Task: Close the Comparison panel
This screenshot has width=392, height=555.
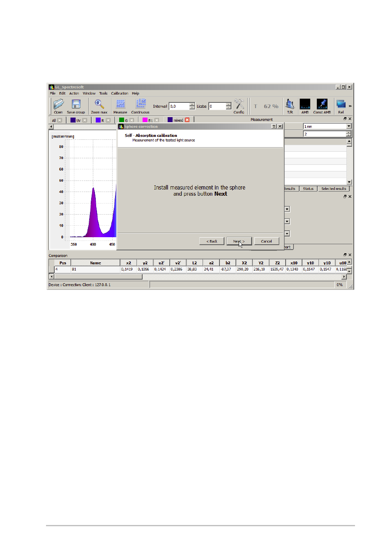Action: tap(350, 255)
